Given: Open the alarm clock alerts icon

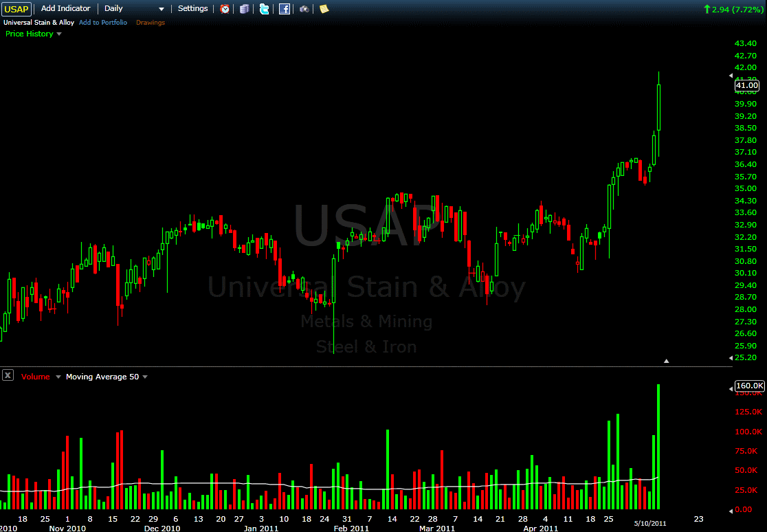Looking at the screenshot, I should click(x=225, y=9).
